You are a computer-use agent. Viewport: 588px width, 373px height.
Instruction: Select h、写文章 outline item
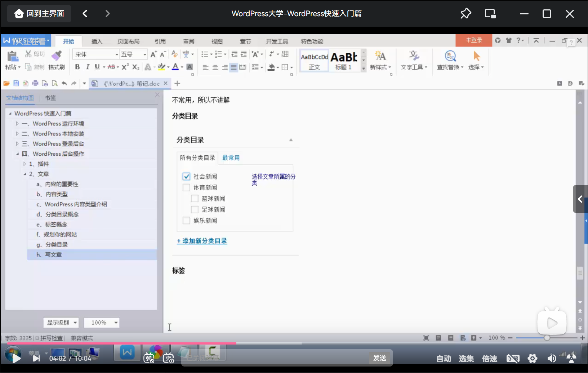point(92,254)
